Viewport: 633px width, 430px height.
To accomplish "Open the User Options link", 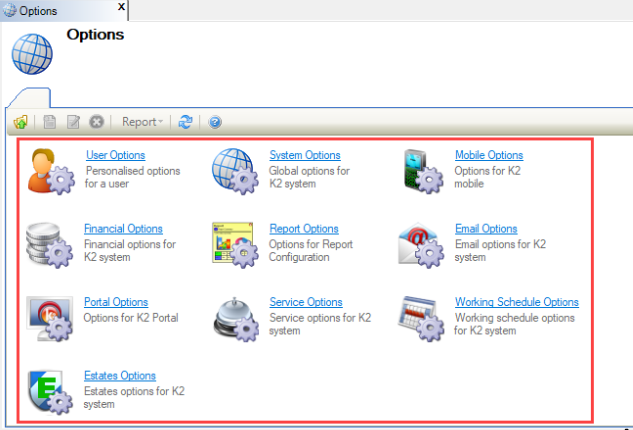I will pyautogui.click(x=115, y=155).
